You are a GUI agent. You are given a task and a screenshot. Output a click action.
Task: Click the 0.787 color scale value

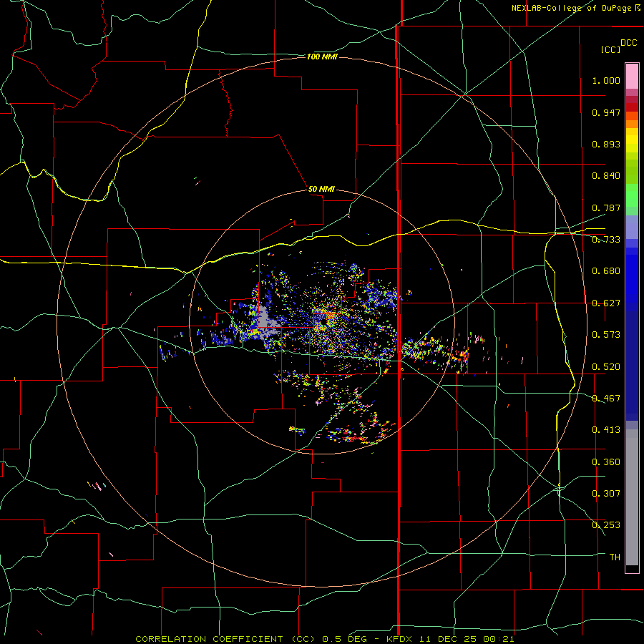[x=606, y=208]
